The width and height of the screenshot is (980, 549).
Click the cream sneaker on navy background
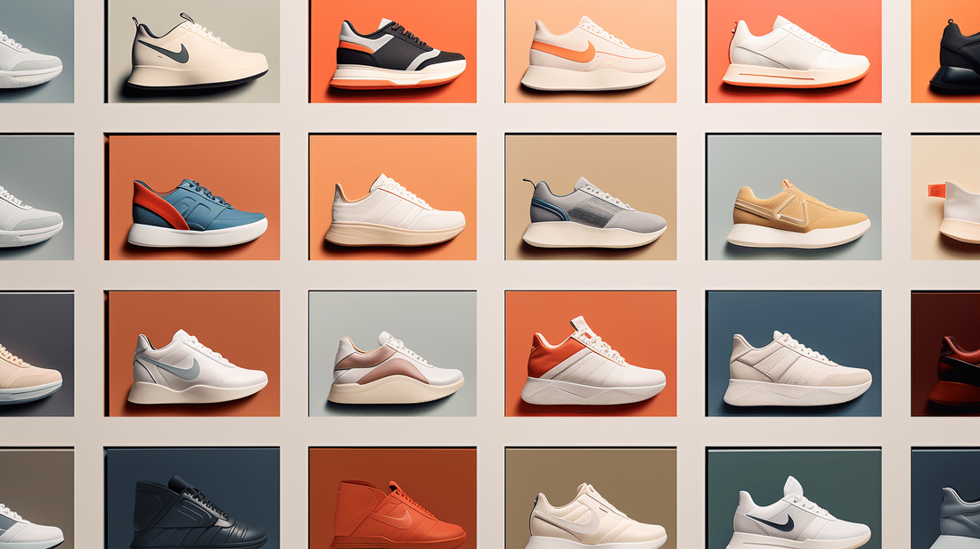[x=796, y=371]
